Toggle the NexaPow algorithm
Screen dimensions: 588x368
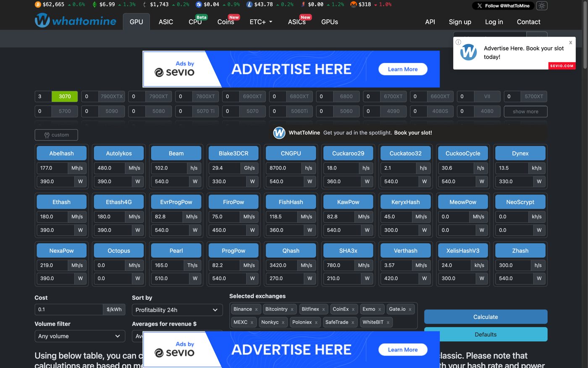[x=61, y=251]
